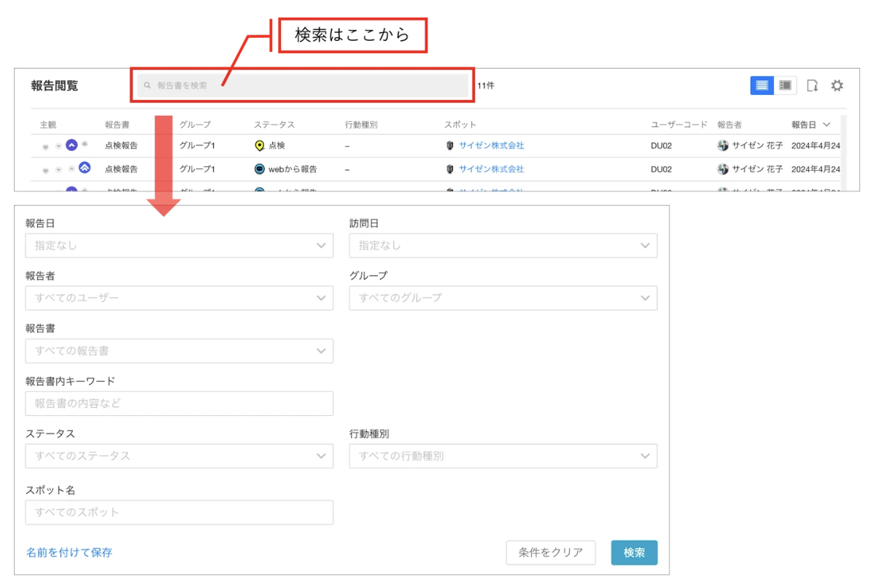The height and width of the screenshot is (588, 874).
Task: Select double-up rating icon in 点検 row
Action: (x=85, y=144)
